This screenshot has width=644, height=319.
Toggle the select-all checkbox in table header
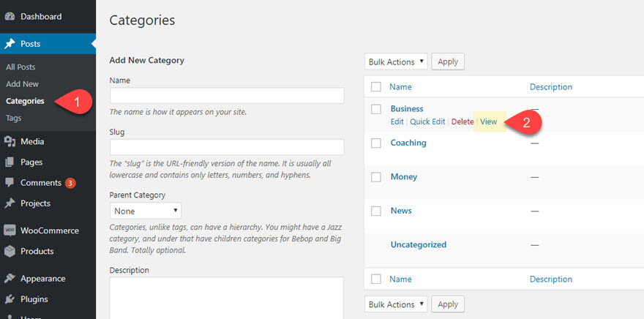[376, 87]
